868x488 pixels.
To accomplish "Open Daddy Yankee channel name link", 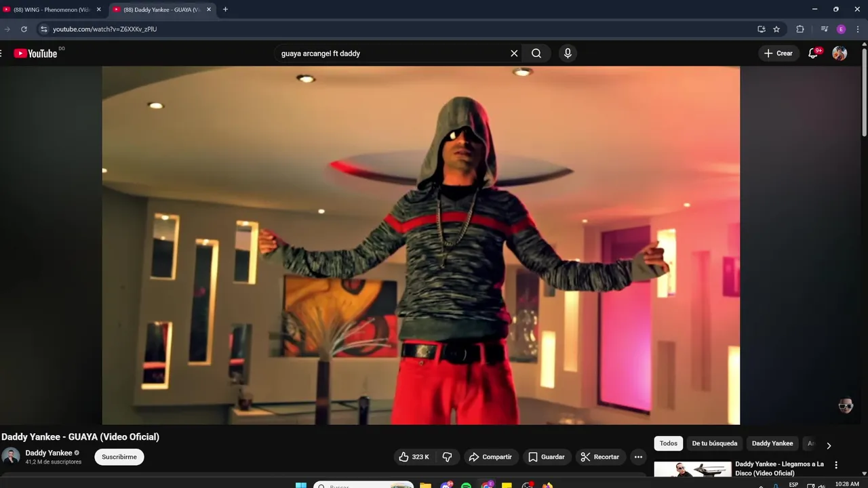I will pos(49,453).
